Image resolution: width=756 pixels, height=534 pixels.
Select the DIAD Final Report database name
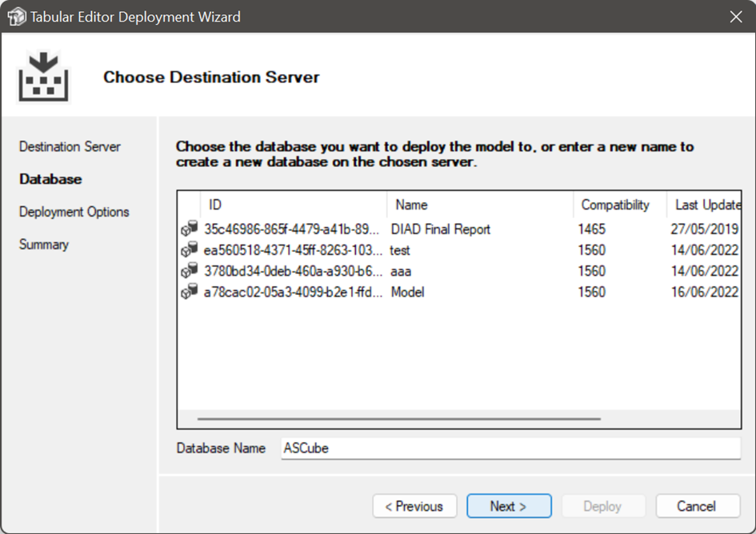(440, 229)
